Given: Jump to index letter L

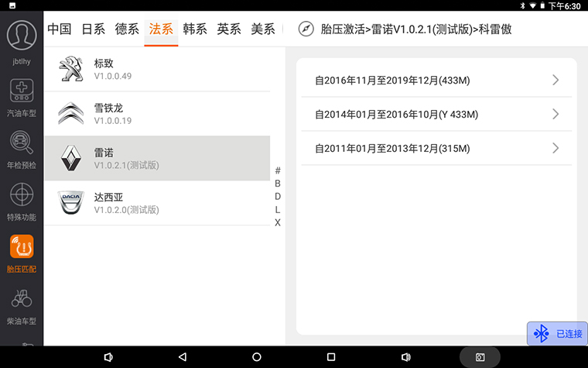Looking at the screenshot, I should [x=278, y=209].
